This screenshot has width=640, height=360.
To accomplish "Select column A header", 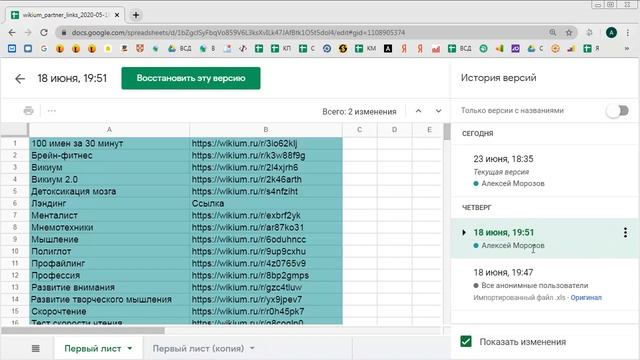I will point(109,130).
